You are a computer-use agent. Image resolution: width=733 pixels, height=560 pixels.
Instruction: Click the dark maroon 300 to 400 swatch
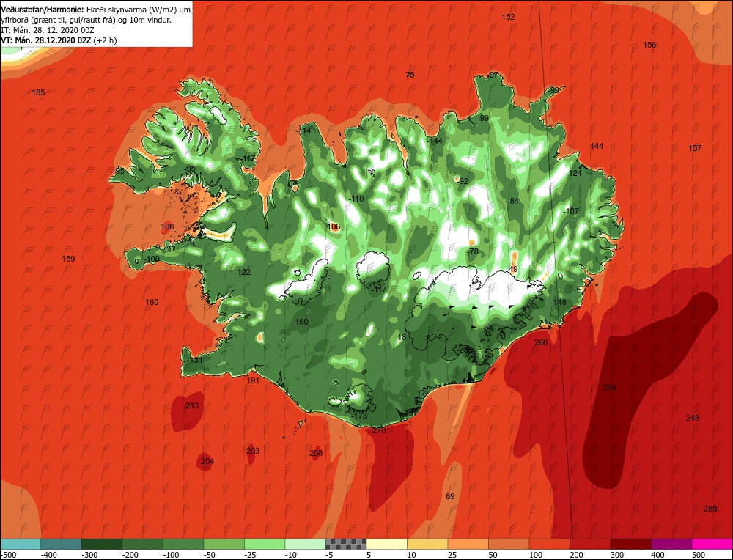tap(630, 544)
